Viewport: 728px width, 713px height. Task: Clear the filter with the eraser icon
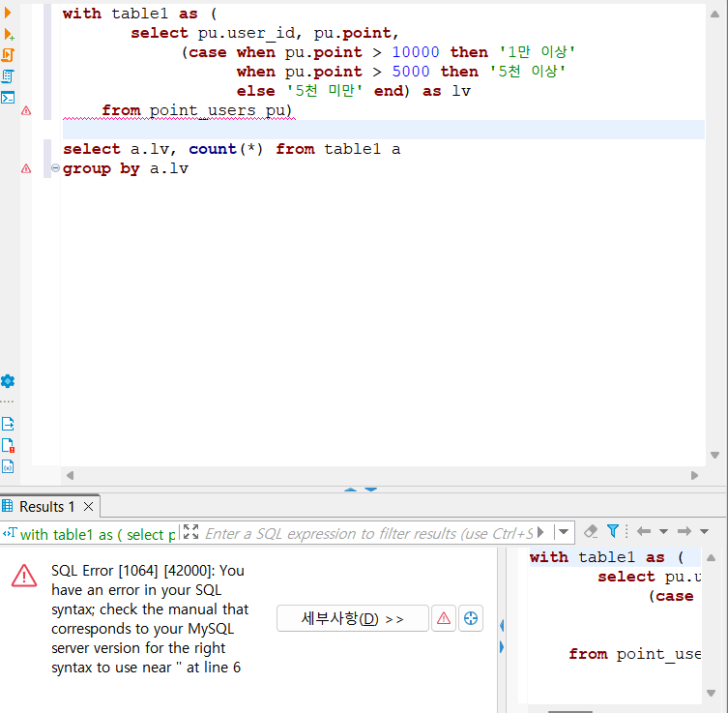pos(591,531)
